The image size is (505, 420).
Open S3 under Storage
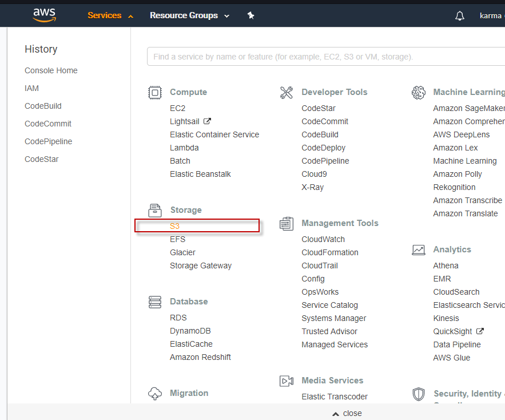click(175, 226)
